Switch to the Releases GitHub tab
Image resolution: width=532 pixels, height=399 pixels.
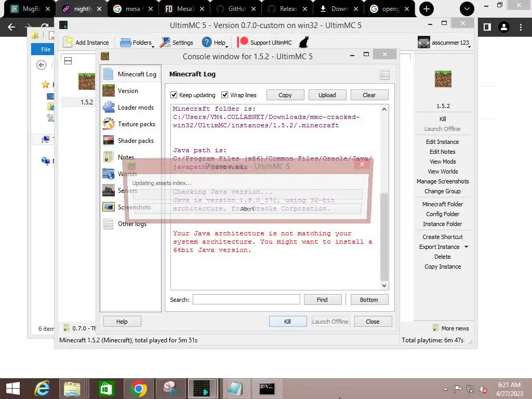coord(287,9)
